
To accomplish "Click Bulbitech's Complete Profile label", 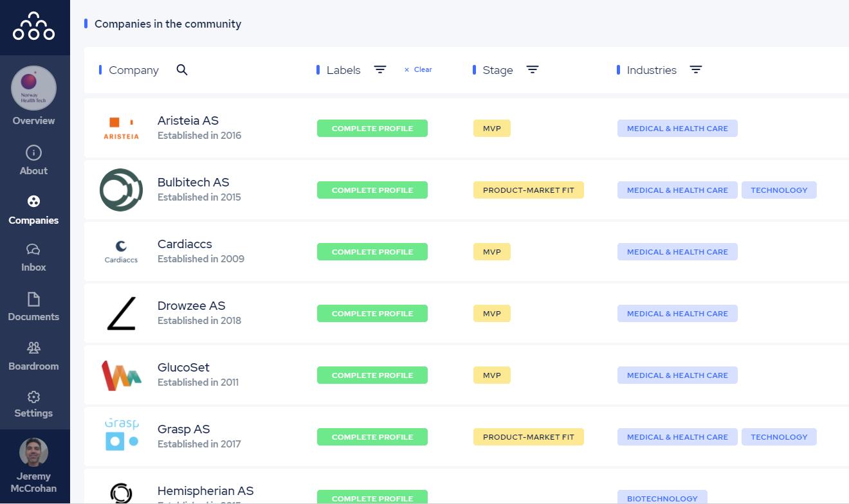I will point(372,190).
